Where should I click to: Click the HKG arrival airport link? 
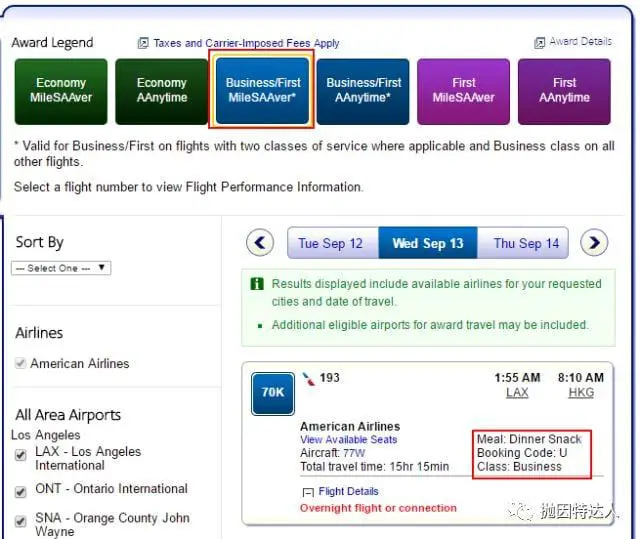coord(581,393)
